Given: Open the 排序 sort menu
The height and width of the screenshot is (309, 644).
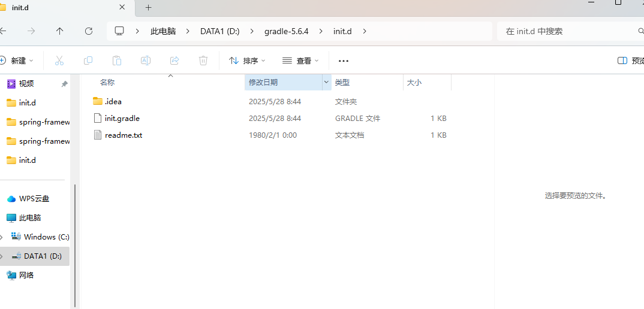Looking at the screenshot, I should [x=247, y=60].
